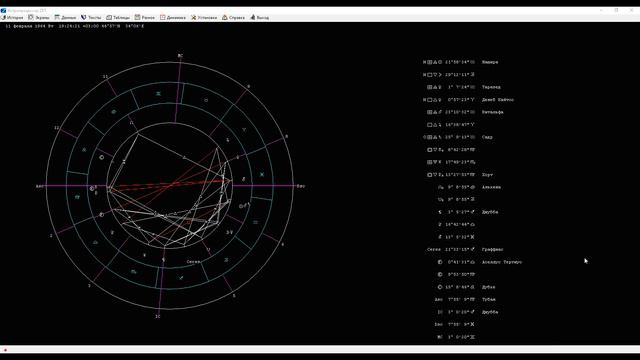The image size is (640, 360).
Task: Open the Справка help menu
Action: point(233,18)
